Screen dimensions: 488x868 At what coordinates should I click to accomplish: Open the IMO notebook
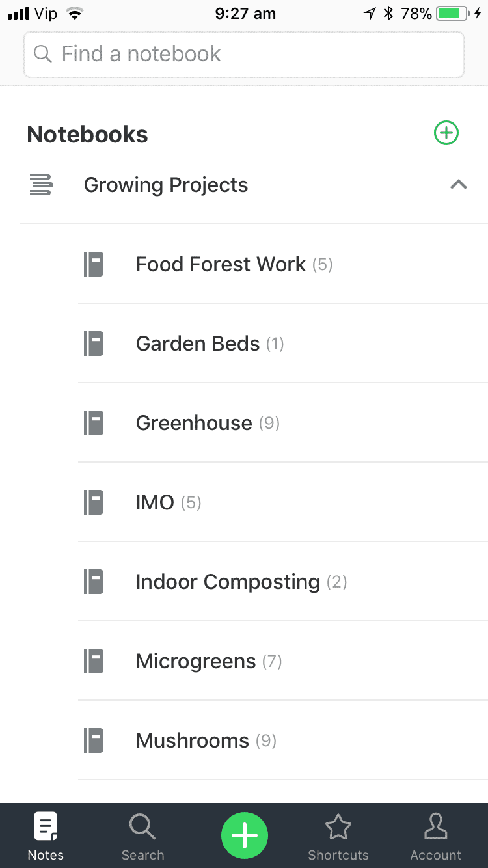(x=283, y=502)
